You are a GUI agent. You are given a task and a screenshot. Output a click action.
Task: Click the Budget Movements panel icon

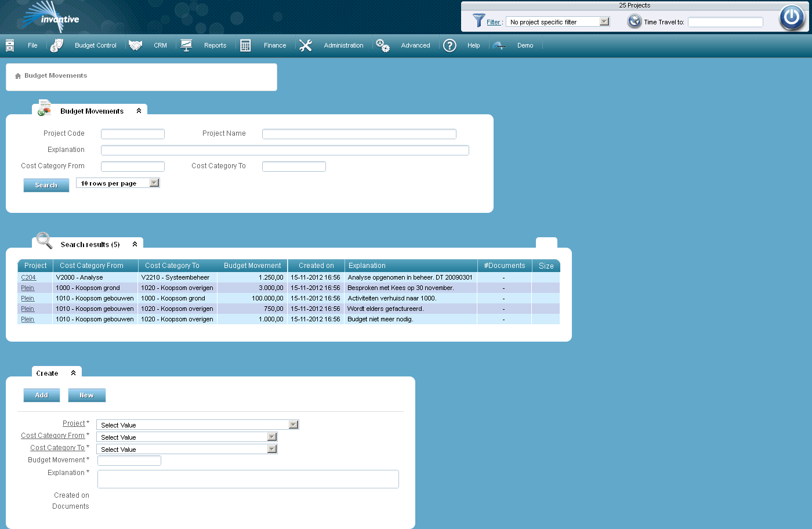click(x=44, y=108)
